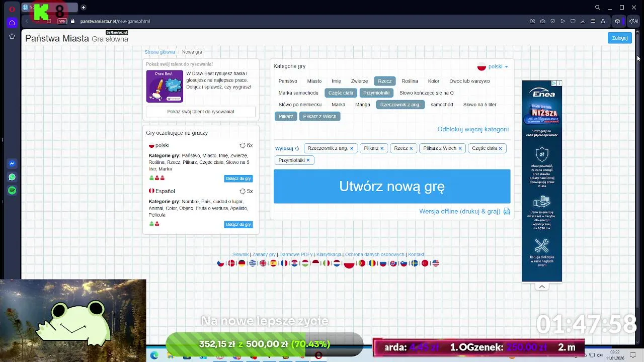The width and height of the screenshot is (644, 362).
Task: Deselect the Rzecz category chip
Action: pyautogui.click(x=385, y=81)
